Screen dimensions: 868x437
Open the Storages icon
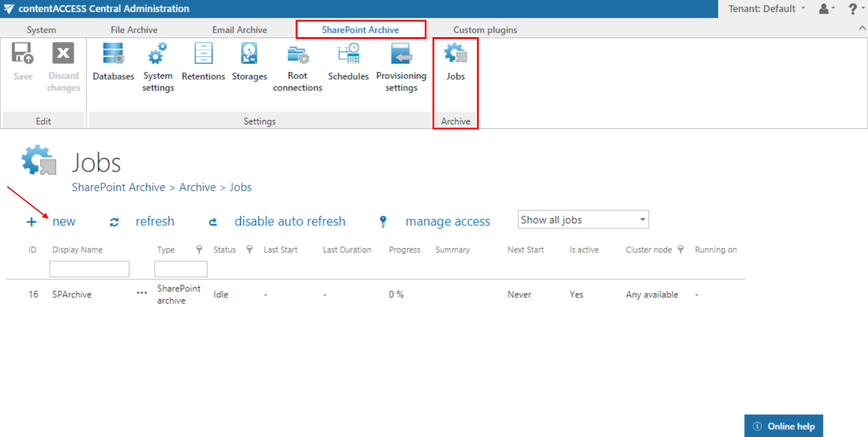point(249,54)
